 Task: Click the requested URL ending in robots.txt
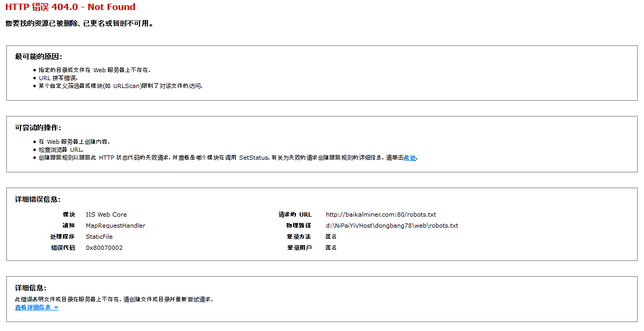[381, 215]
